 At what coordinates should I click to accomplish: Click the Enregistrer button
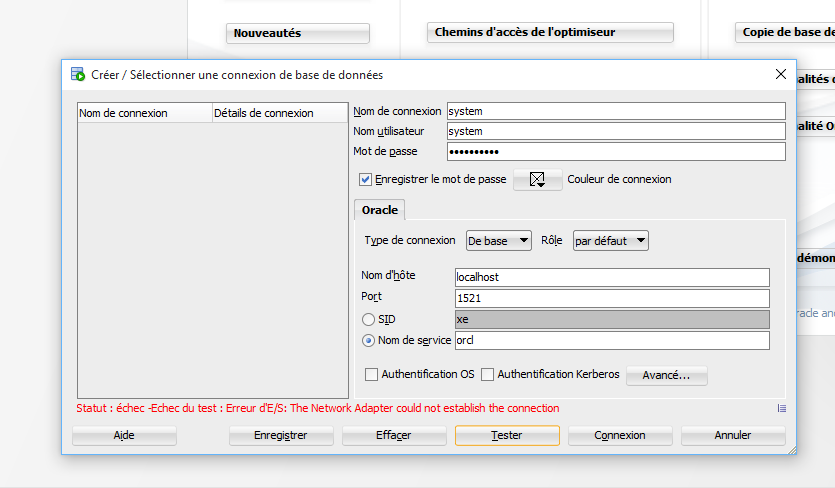pyautogui.click(x=280, y=436)
